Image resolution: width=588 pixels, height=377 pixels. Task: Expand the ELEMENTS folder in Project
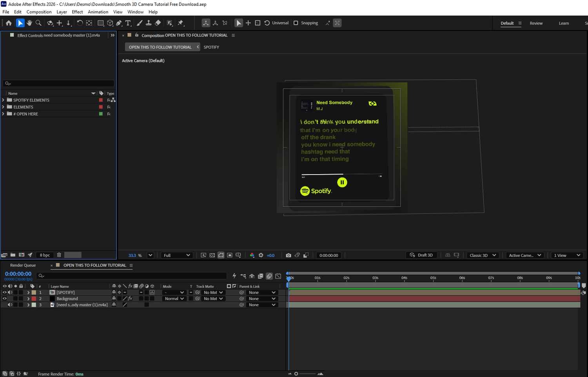3,107
